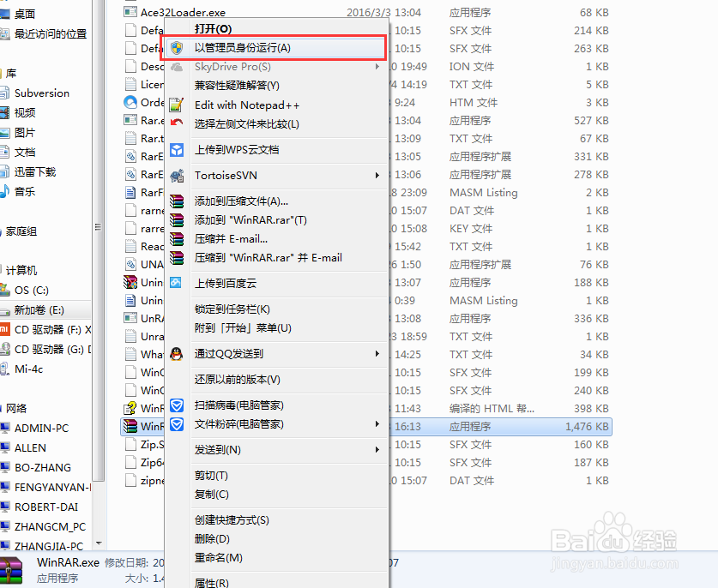Open ROBERT-DAI network computer
Screen dimensions: 718x588
pos(46,507)
